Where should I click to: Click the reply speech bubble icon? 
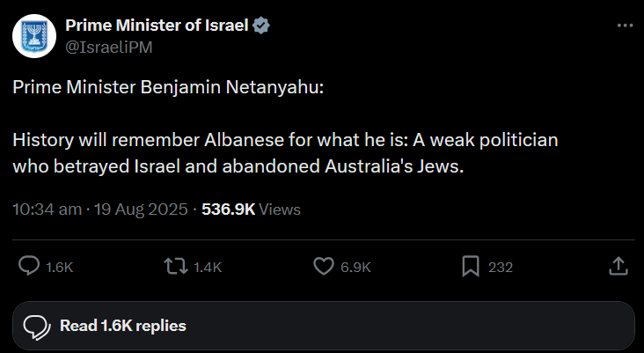tap(29, 266)
